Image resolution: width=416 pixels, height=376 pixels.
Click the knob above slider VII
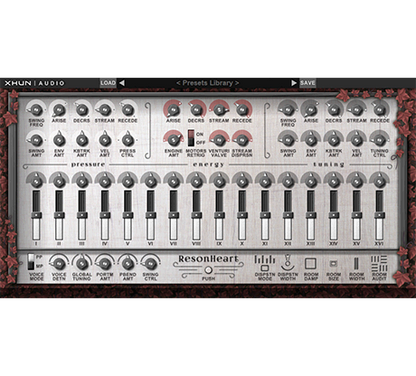click(x=173, y=181)
